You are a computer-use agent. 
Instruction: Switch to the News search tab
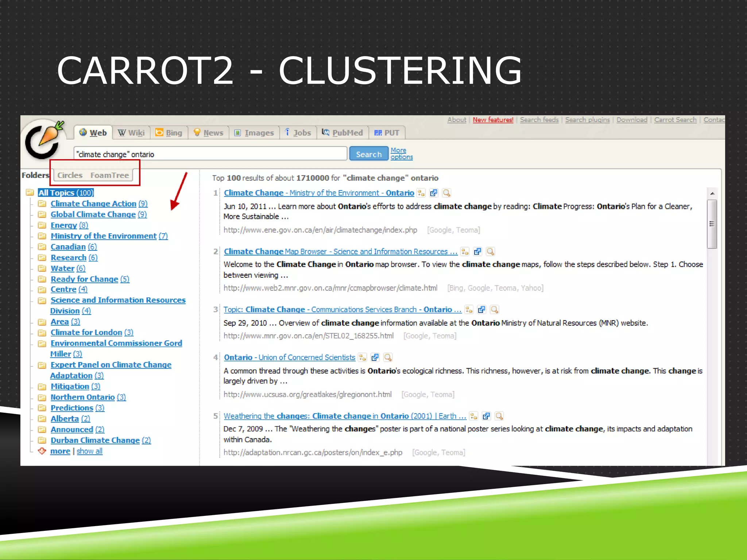click(208, 133)
